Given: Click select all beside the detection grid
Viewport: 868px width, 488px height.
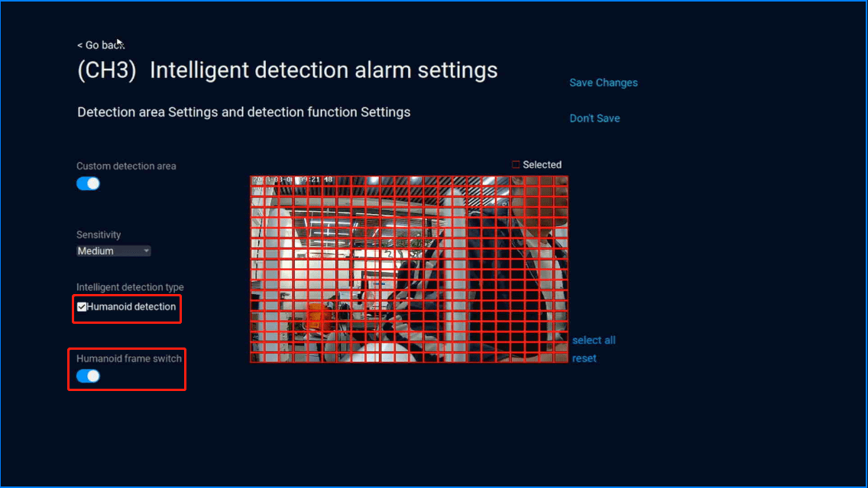Looking at the screenshot, I should click(x=594, y=341).
